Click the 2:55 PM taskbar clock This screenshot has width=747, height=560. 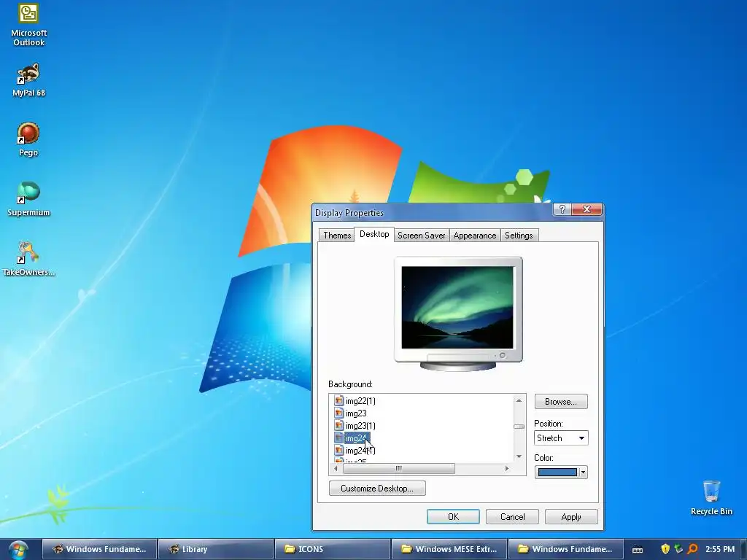tap(720, 549)
